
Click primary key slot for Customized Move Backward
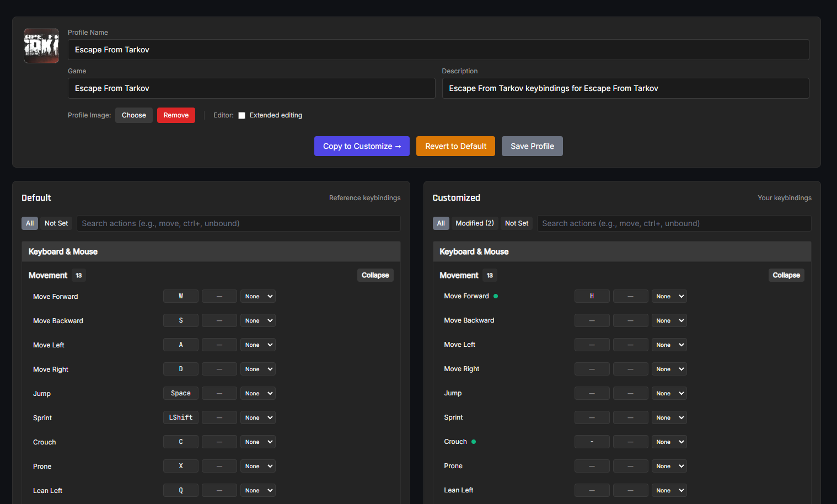pyautogui.click(x=592, y=320)
